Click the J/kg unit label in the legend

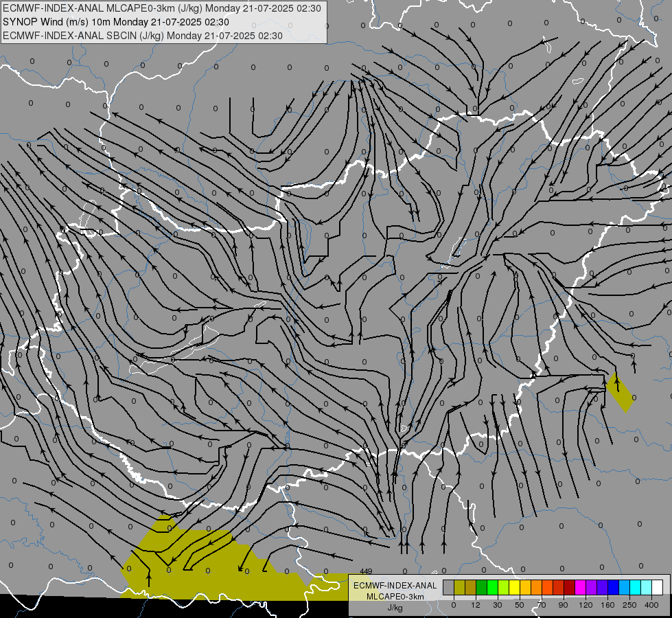coord(395,608)
